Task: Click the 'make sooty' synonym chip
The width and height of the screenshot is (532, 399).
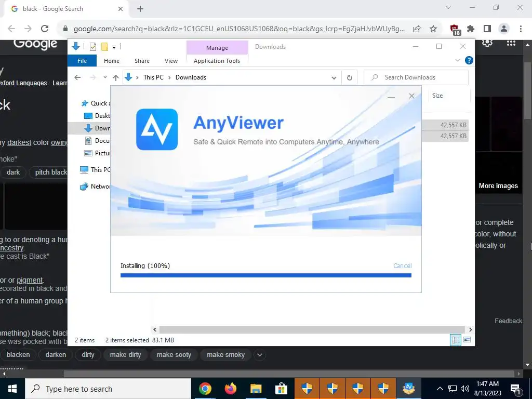Action: 174,354
